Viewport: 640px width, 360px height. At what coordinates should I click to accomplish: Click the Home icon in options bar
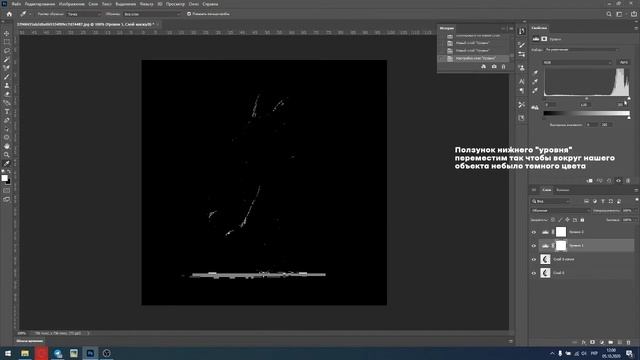click(x=9, y=14)
